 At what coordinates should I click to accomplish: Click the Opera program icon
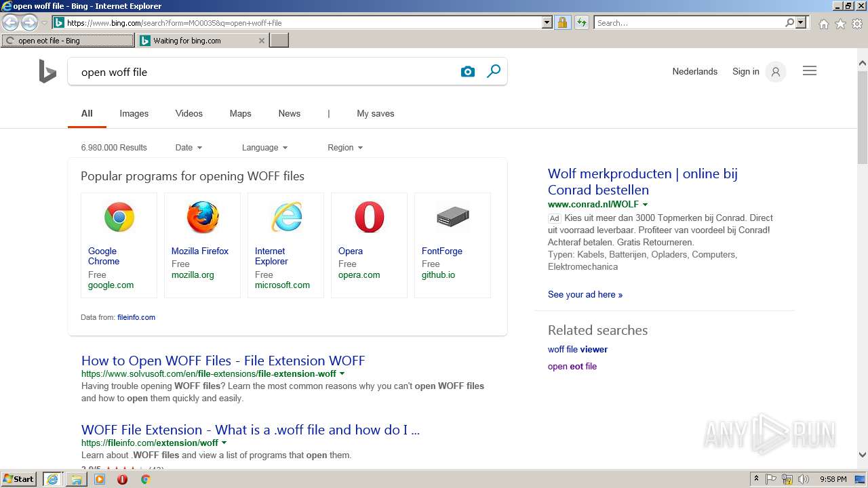(x=370, y=218)
